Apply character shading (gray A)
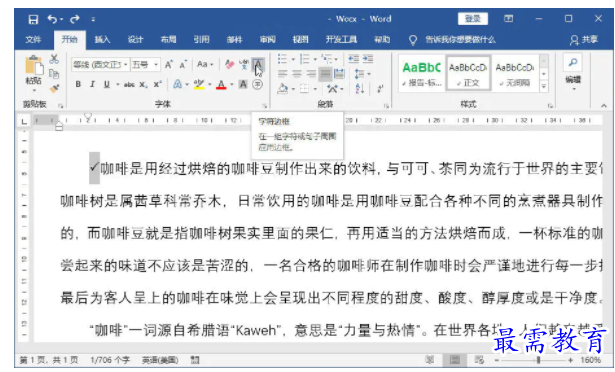This screenshot has width=615, height=372. pyautogui.click(x=243, y=84)
